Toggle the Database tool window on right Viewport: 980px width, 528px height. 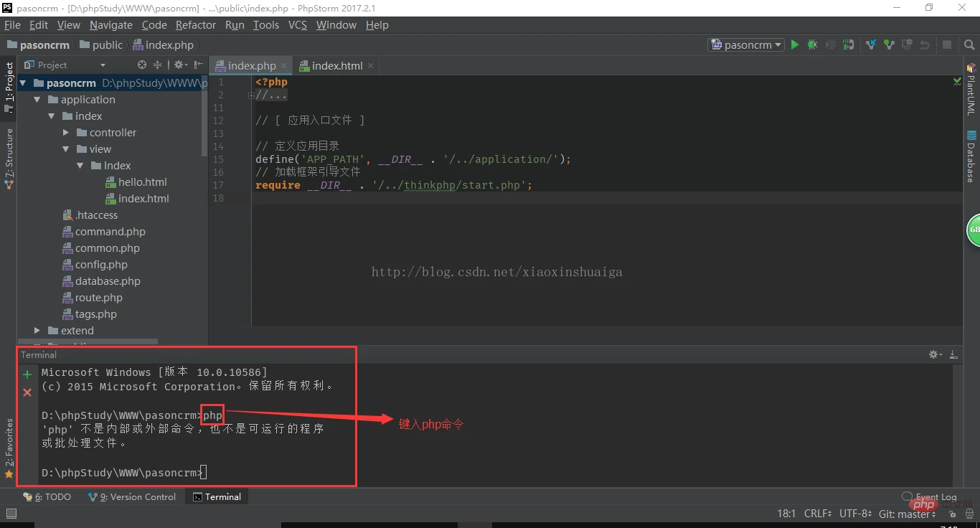(971, 156)
